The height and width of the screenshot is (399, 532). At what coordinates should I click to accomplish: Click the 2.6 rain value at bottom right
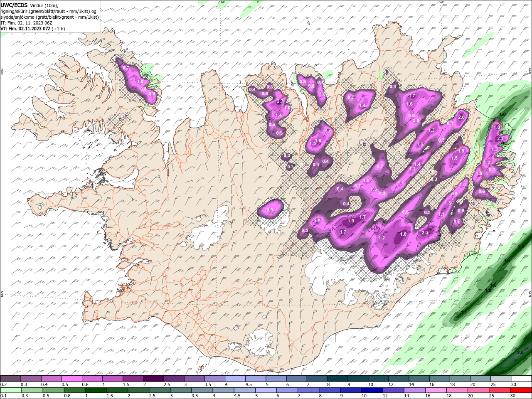520,352
